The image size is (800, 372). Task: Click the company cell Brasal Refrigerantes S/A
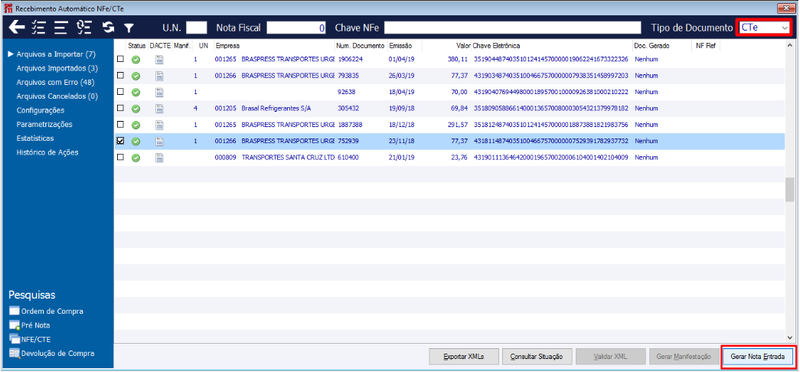[x=276, y=108]
